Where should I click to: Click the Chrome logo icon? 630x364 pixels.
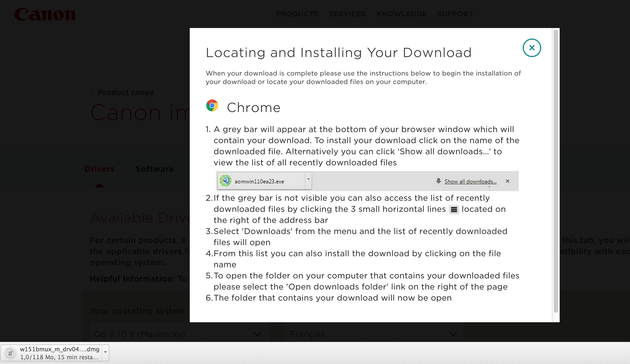[x=212, y=106]
